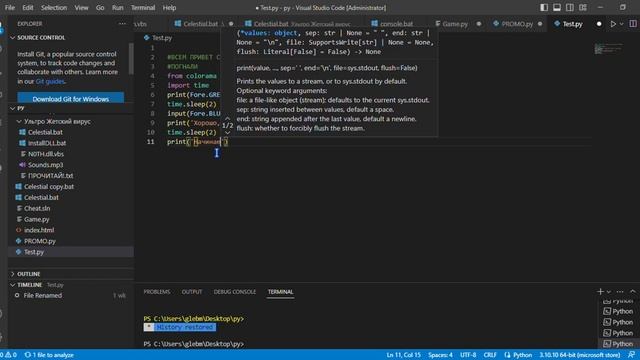Change UTF-8 encoding setting

pyautogui.click(x=468, y=355)
